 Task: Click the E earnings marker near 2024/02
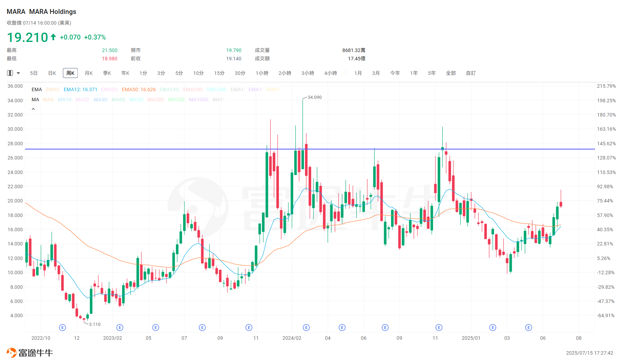pyautogui.click(x=306, y=327)
